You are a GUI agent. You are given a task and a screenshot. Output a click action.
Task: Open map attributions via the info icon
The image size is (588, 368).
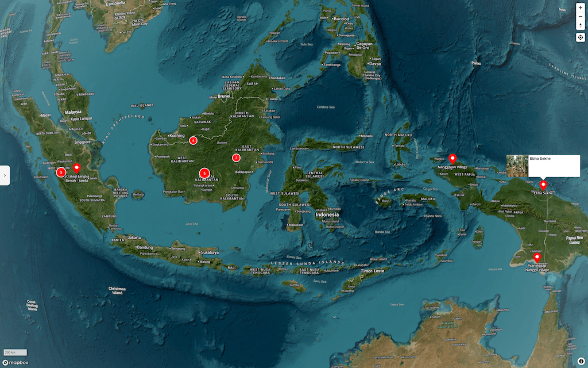[x=582, y=362]
